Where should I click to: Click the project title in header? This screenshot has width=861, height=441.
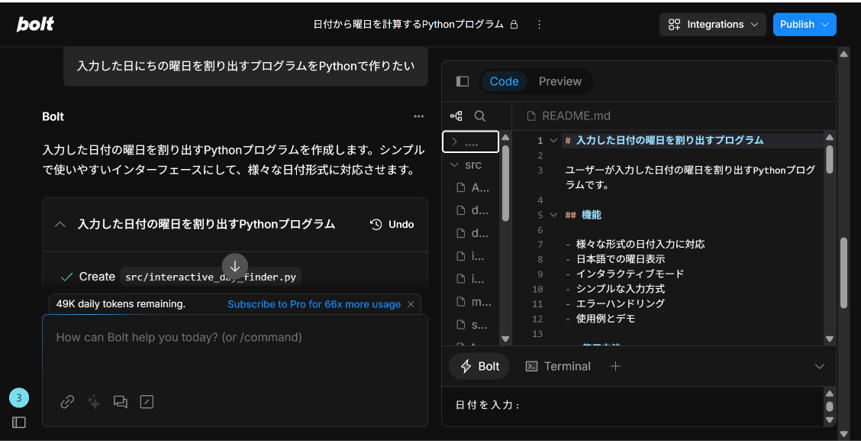pos(408,25)
